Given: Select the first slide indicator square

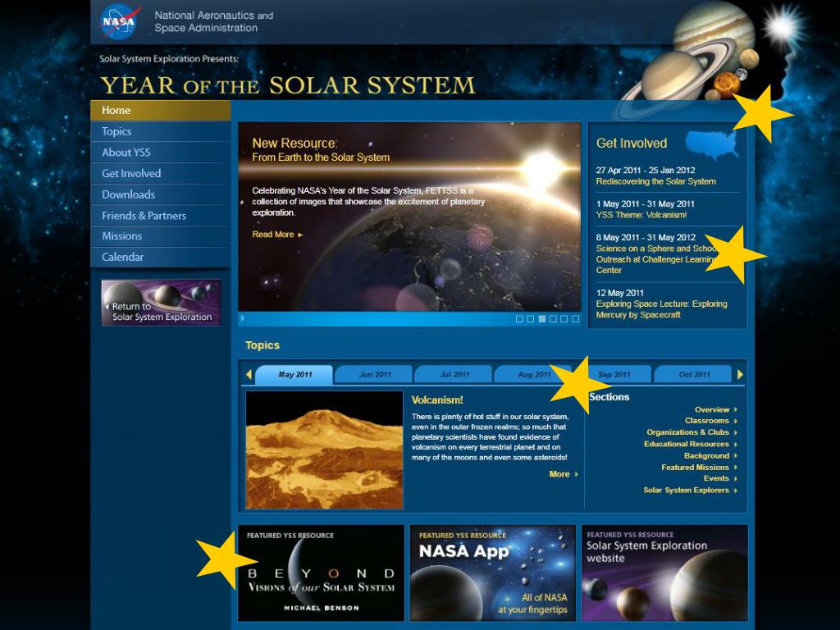Looking at the screenshot, I should pos(519,319).
